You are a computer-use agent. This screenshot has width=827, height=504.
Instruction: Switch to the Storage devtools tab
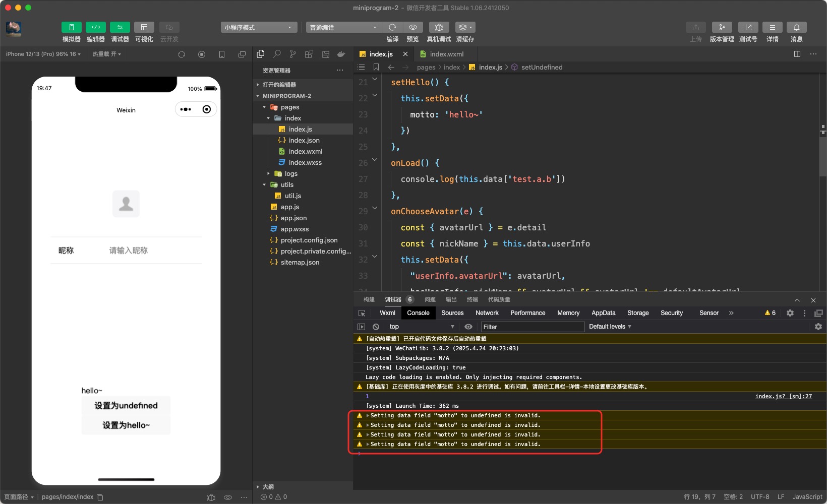point(638,313)
